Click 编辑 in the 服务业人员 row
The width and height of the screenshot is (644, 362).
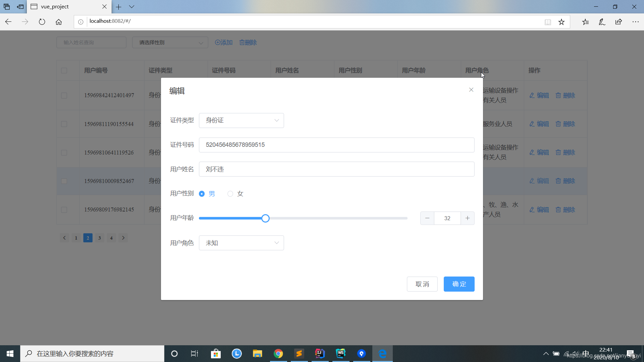point(539,124)
